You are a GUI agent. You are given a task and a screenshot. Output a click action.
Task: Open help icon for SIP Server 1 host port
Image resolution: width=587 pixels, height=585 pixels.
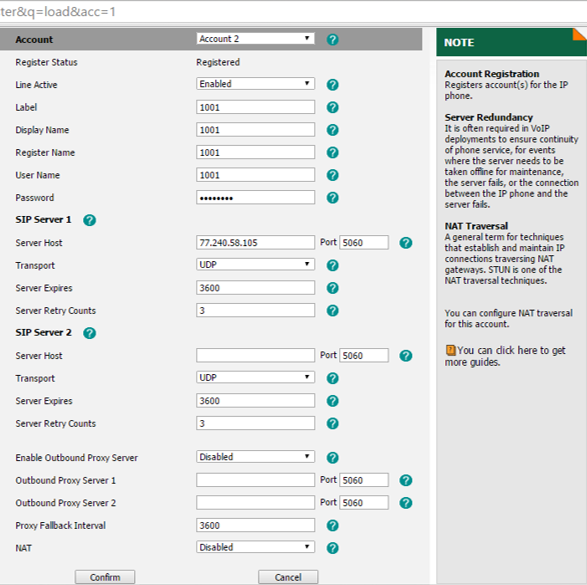click(x=406, y=243)
